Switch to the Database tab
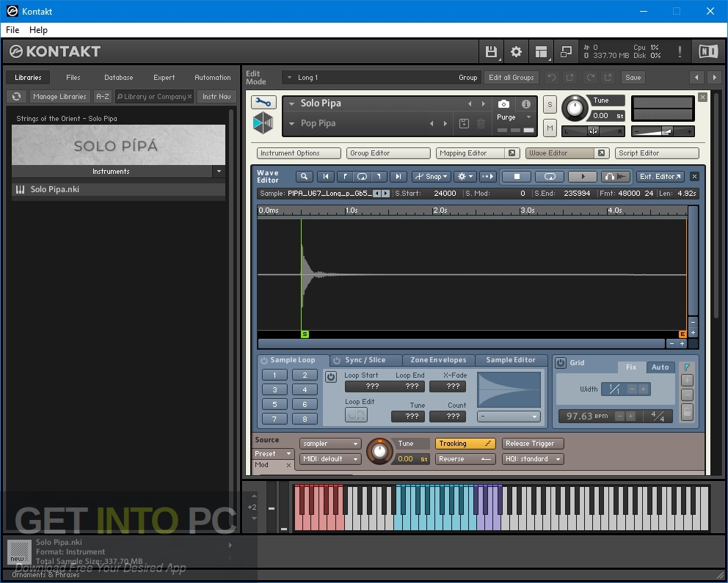 pyautogui.click(x=118, y=78)
